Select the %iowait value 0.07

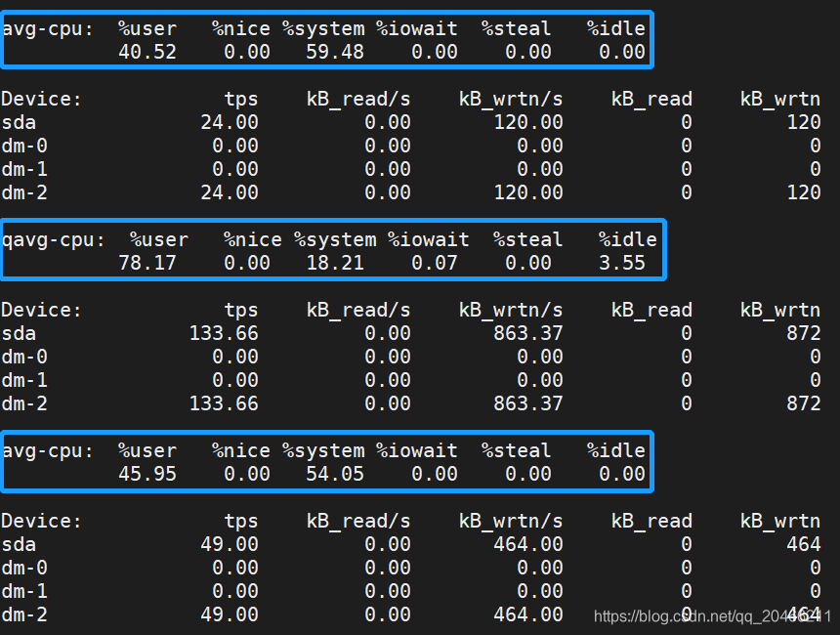tap(435, 263)
